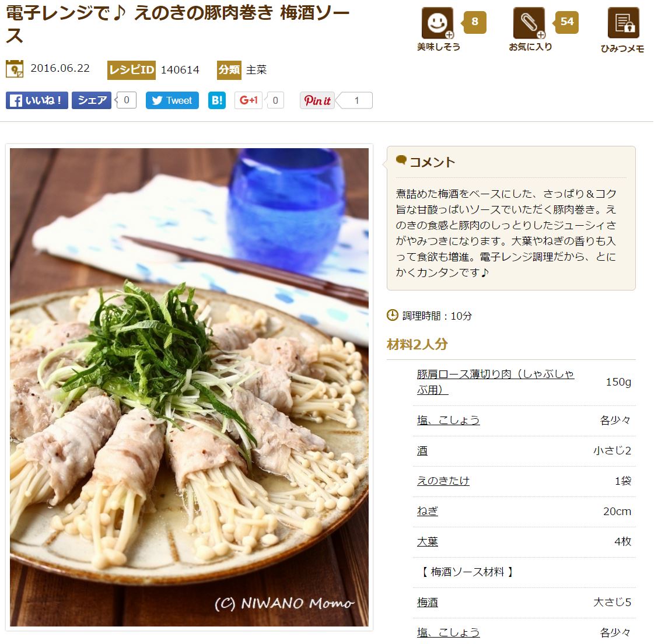Open the 大葉 ingredient link
This screenshot has height=644, width=658.
pos(427,542)
